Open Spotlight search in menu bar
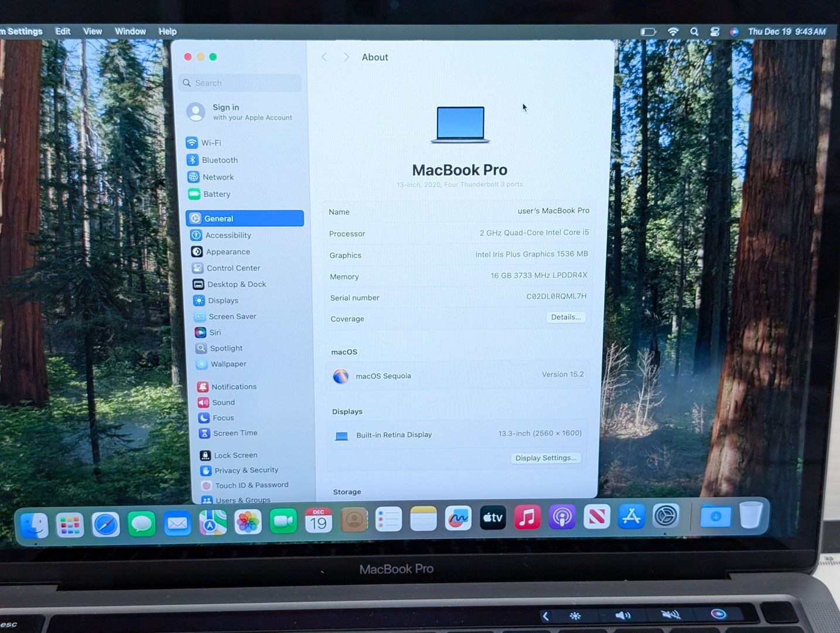 coord(694,32)
